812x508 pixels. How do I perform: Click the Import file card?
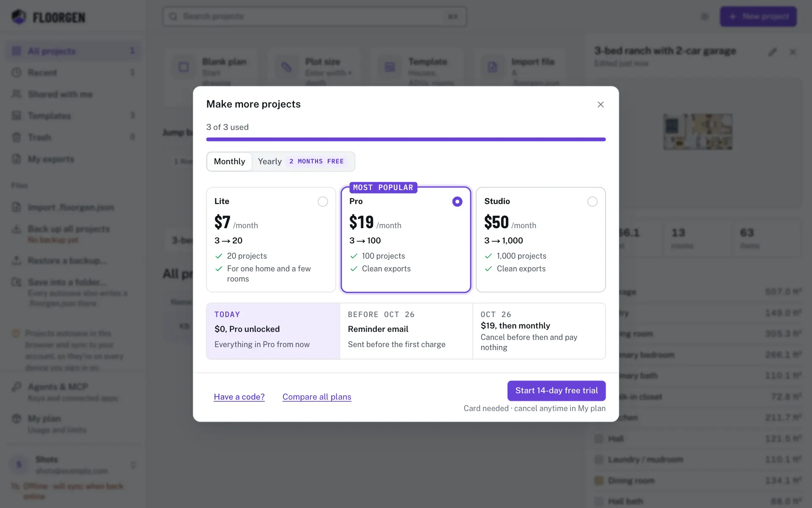click(x=521, y=77)
